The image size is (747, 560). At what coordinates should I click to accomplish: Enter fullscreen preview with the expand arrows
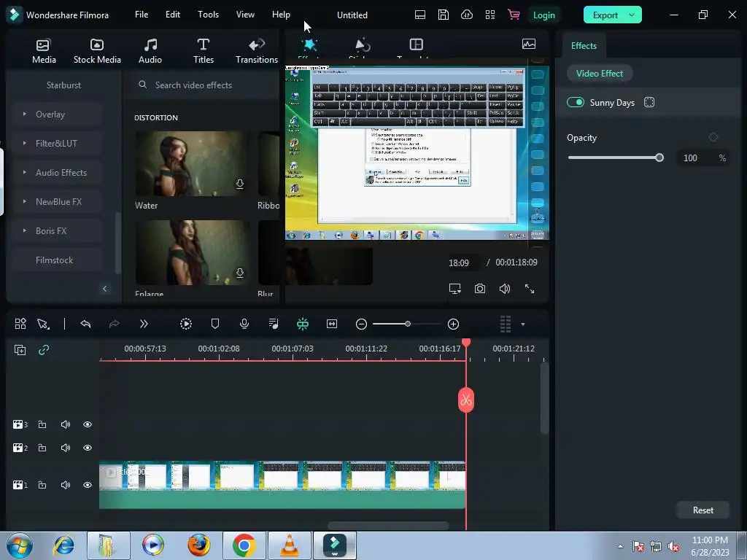pyautogui.click(x=530, y=289)
